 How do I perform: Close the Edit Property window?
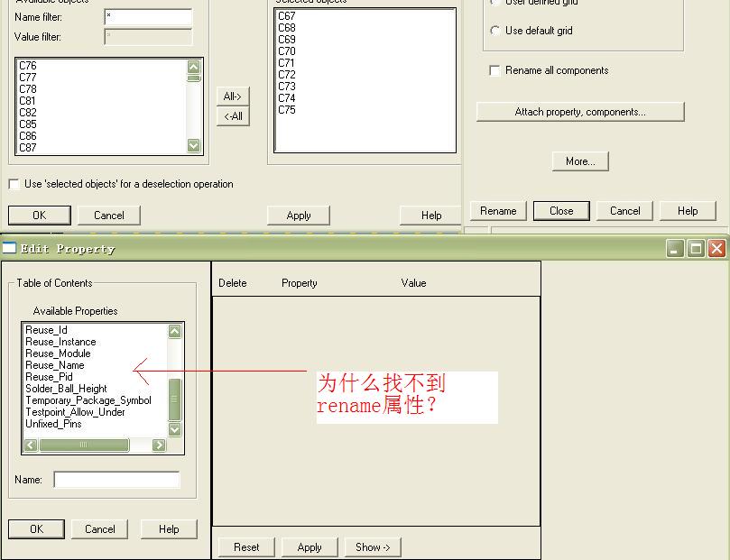click(x=717, y=249)
